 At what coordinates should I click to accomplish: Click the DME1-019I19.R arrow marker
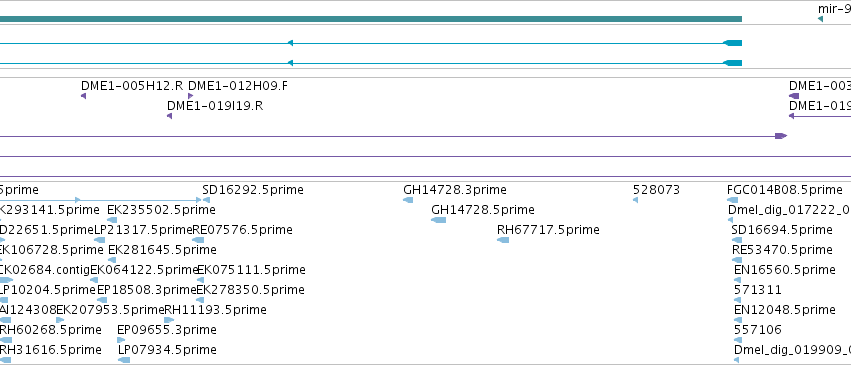pyautogui.click(x=169, y=116)
